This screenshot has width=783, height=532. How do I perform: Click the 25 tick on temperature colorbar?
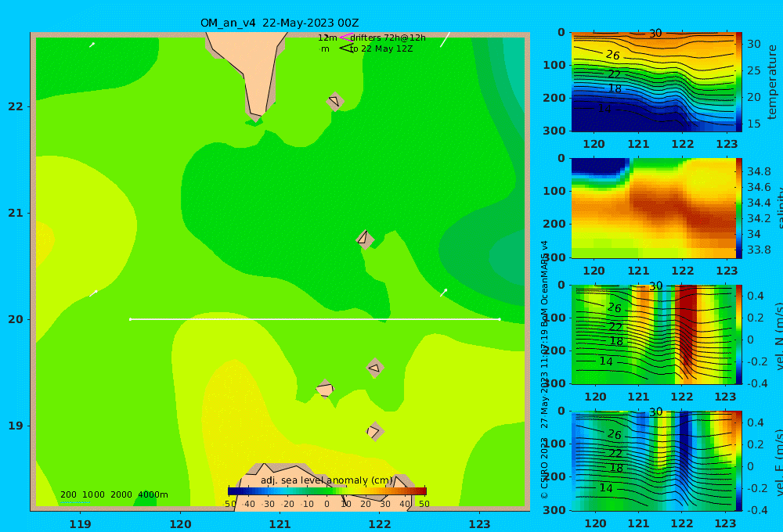(754, 71)
